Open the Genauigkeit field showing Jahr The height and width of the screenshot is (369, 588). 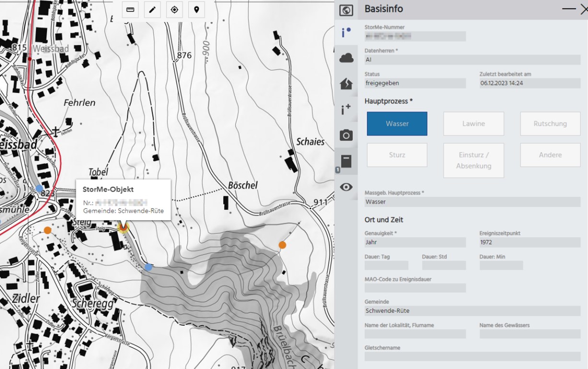(x=415, y=242)
